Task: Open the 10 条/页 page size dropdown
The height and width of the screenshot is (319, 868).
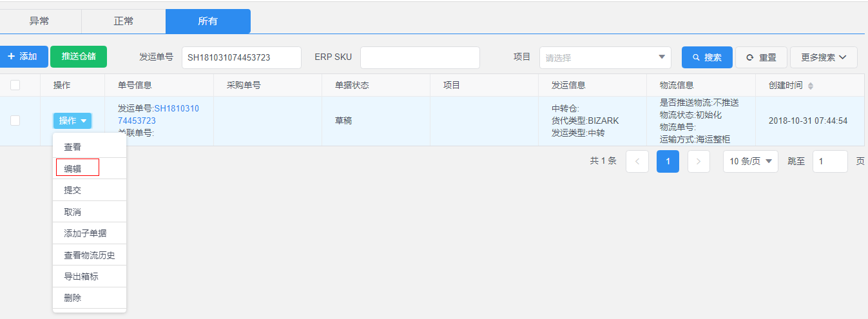Action: point(751,161)
